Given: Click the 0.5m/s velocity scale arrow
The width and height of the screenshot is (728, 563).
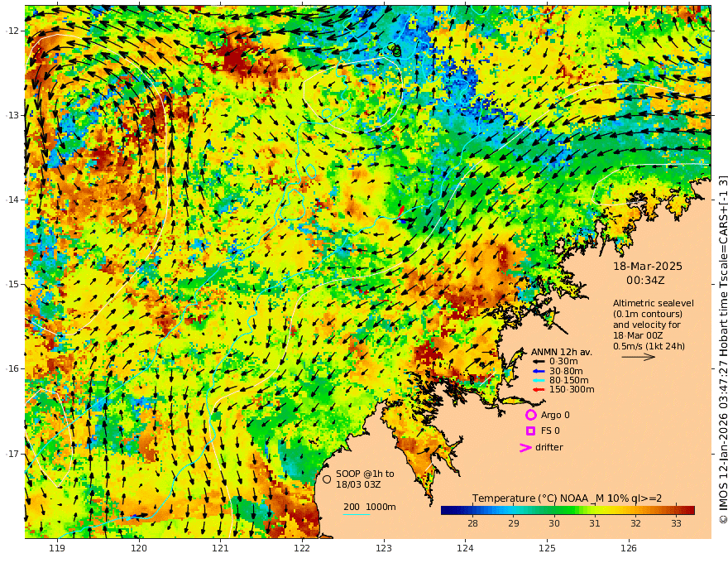Looking at the screenshot, I should pos(639,357).
